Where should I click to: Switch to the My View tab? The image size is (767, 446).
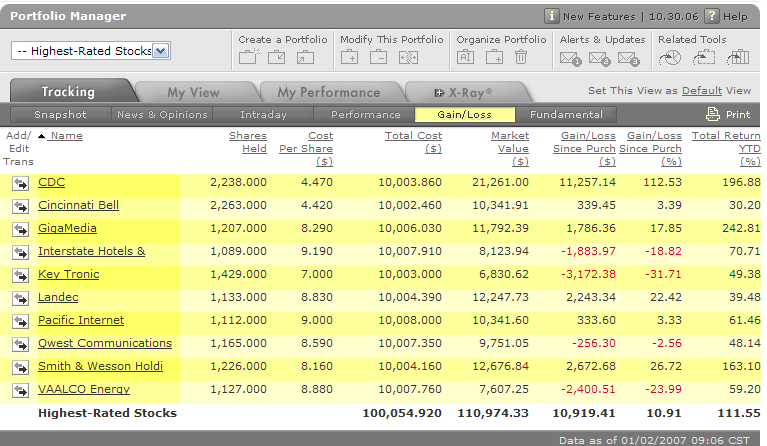click(193, 92)
